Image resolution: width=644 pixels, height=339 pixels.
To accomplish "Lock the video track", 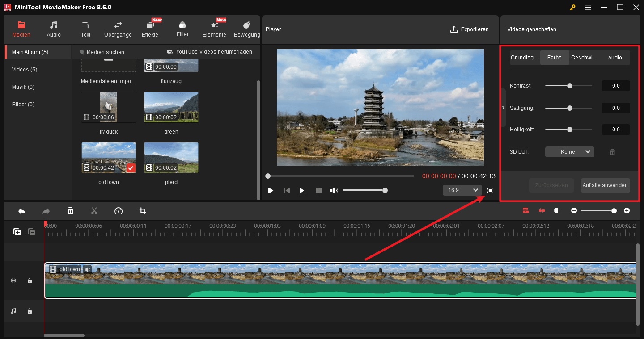I will point(30,280).
